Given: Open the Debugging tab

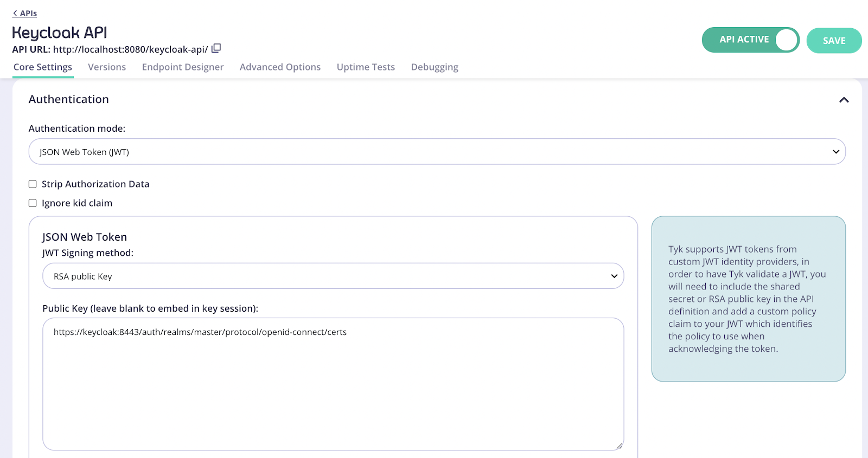Looking at the screenshot, I should tap(435, 67).
